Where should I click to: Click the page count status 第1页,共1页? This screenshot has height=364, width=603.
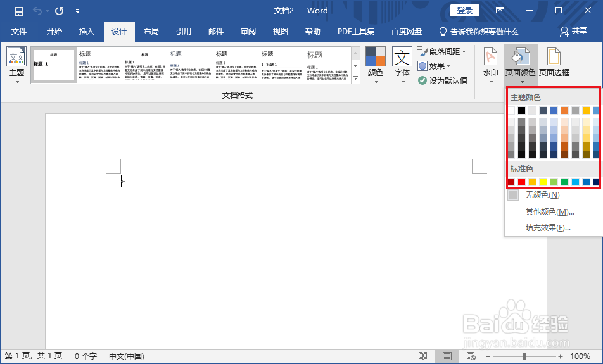click(x=34, y=356)
